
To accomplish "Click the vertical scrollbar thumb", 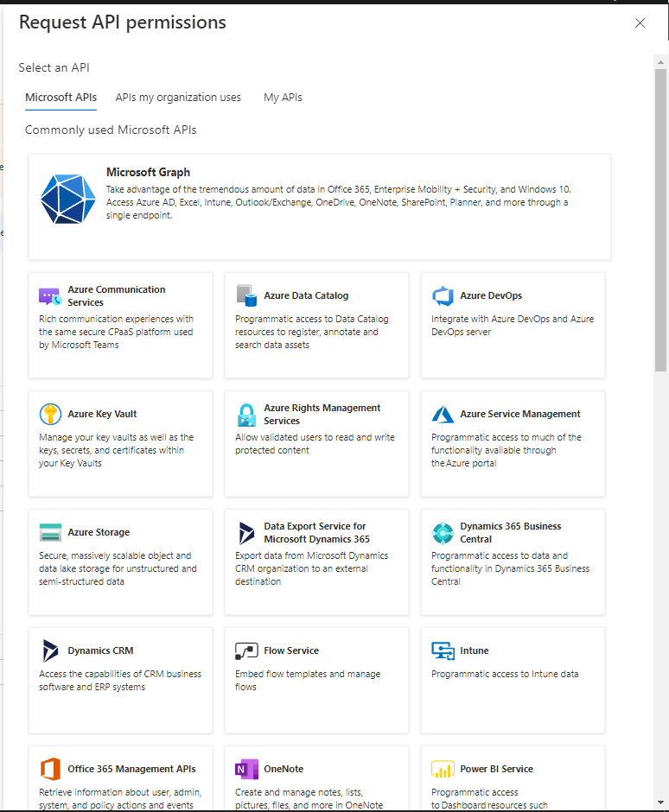I will click(660, 220).
